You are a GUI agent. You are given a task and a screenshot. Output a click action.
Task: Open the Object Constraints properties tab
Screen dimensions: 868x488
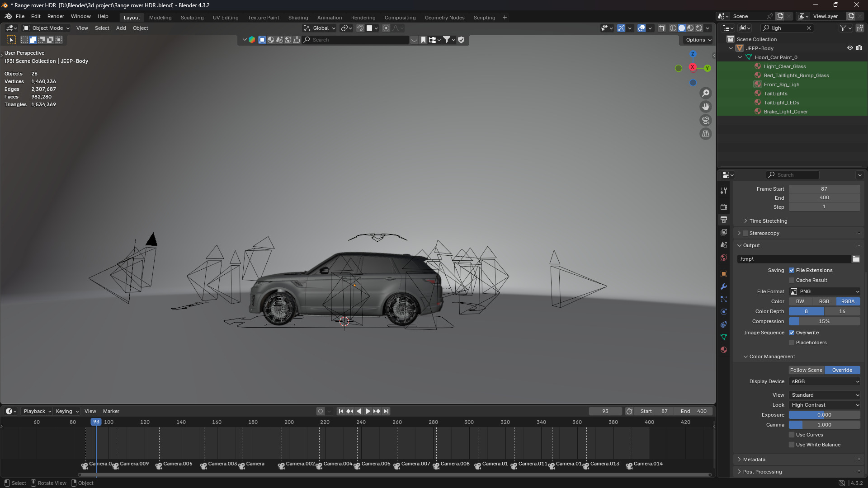click(x=724, y=324)
